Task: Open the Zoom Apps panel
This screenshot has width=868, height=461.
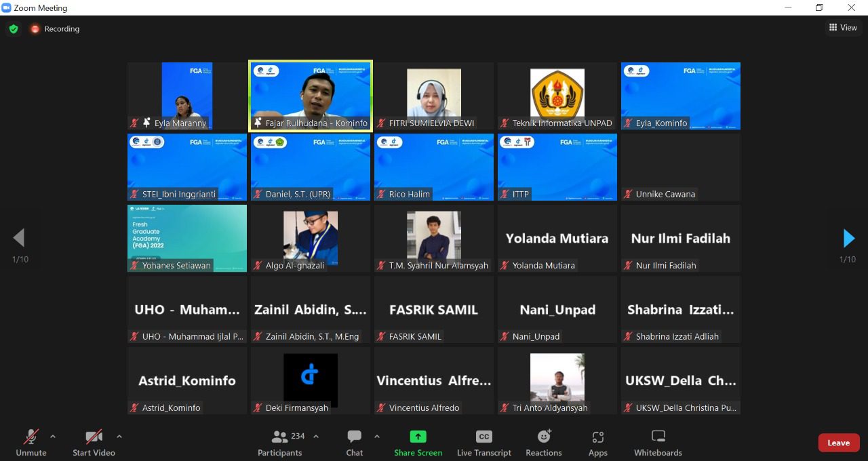Action: [597, 443]
